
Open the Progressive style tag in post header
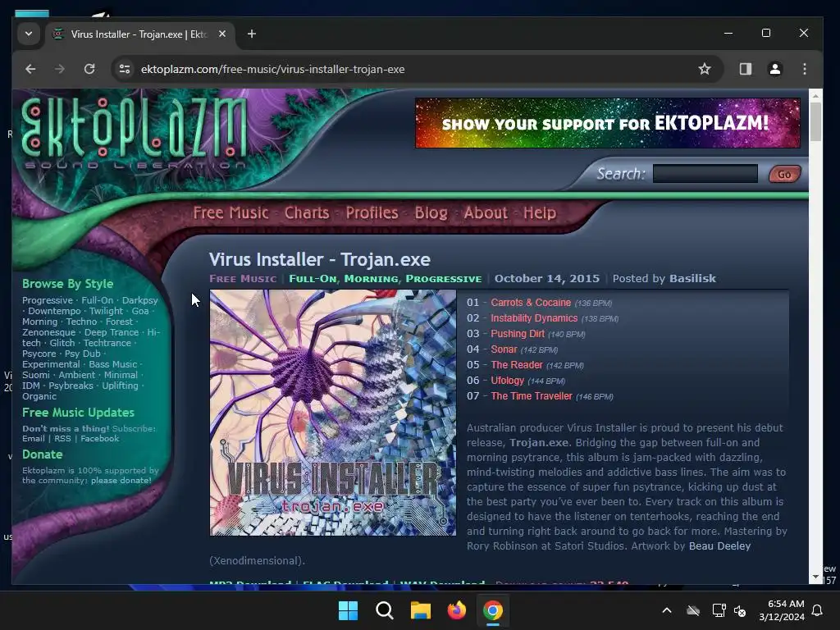[x=444, y=279]
